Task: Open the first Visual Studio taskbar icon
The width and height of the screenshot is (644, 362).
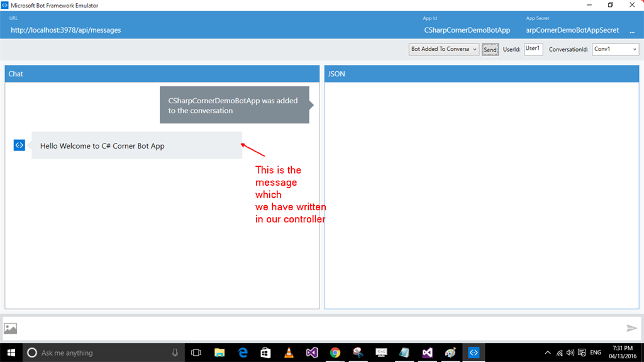Action: click(312, 353)
